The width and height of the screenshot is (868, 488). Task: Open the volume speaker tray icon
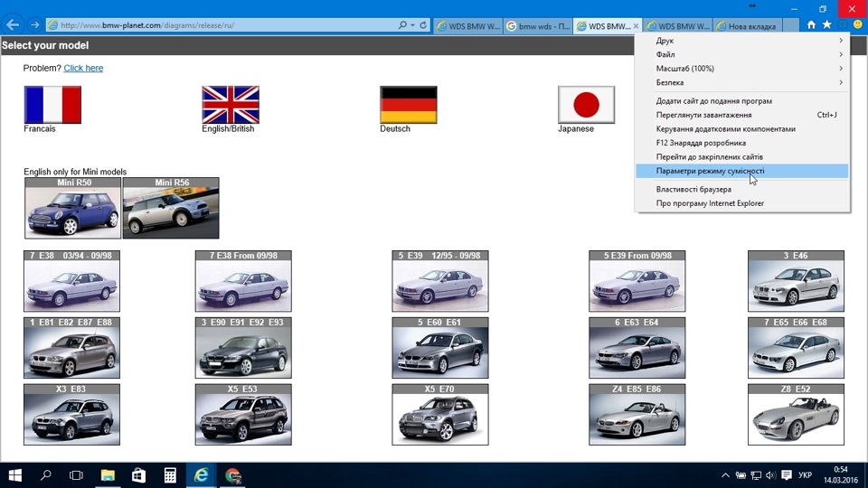(770, 475)
